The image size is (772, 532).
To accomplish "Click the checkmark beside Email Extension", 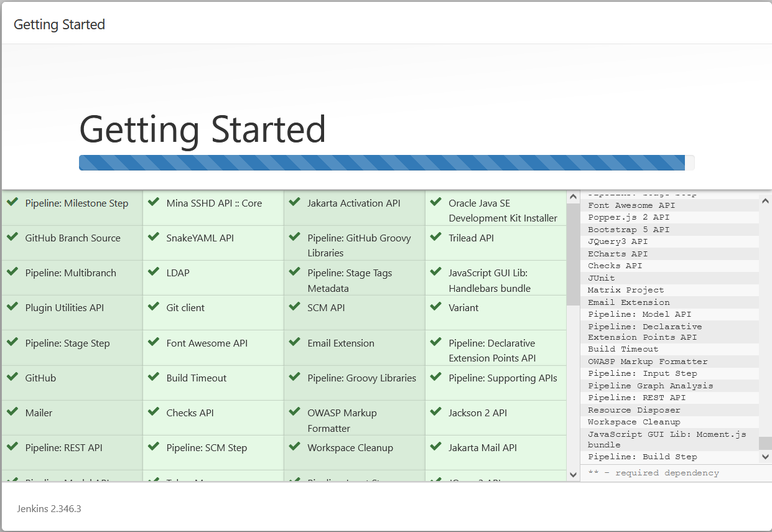I will tap(295, 342).
